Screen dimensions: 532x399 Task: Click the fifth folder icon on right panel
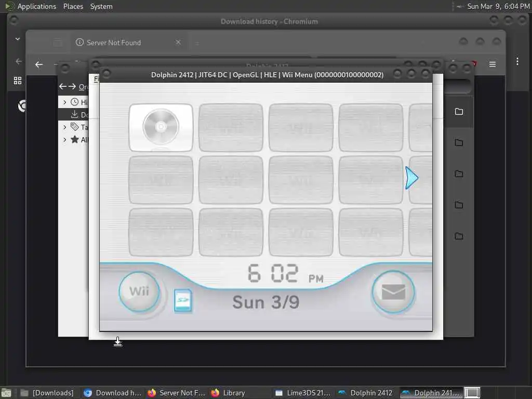click(x=459, y=236)
